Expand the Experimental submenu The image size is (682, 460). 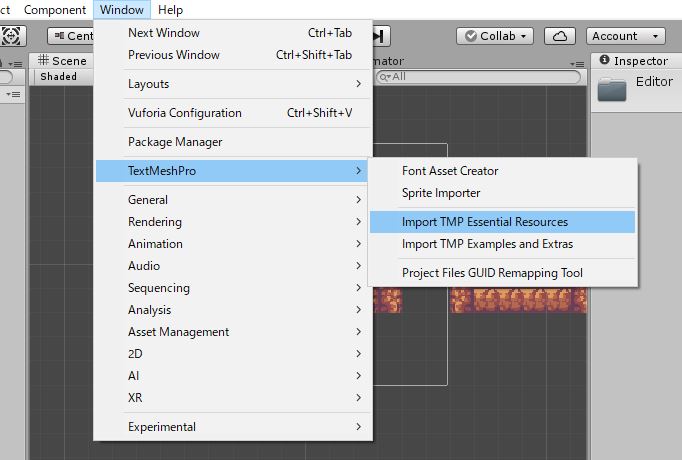point(234,427)
